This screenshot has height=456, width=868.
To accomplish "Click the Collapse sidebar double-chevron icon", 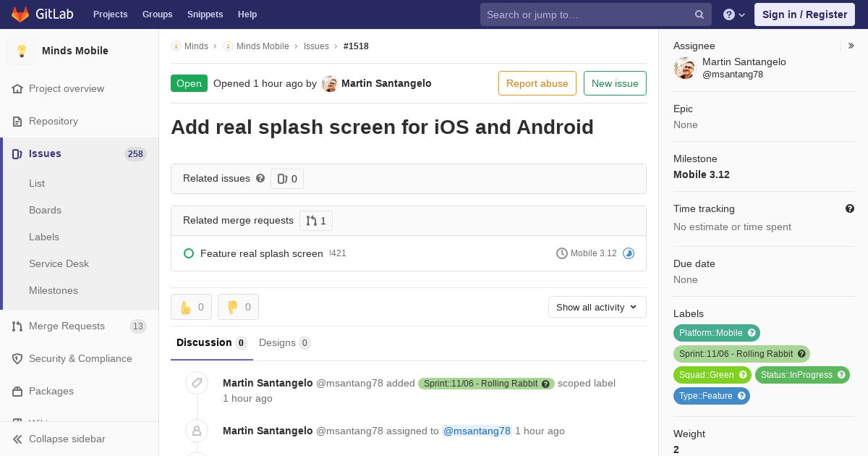I will (x=17, y=439).
